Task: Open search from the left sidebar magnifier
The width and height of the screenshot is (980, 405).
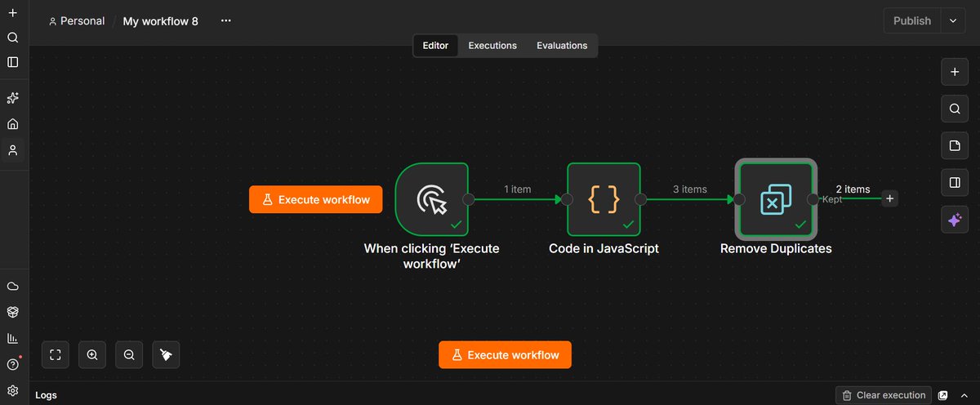Action: pos(12,38)
